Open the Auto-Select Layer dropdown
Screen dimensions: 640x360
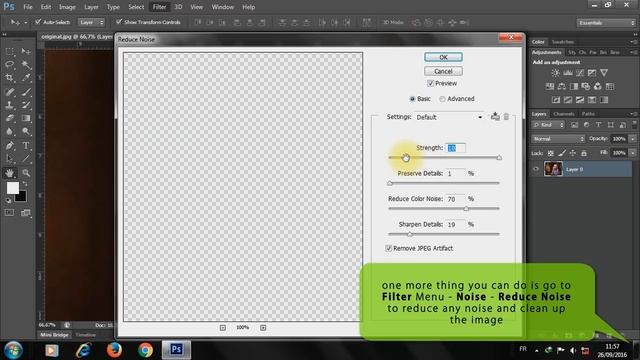point(91,22)
